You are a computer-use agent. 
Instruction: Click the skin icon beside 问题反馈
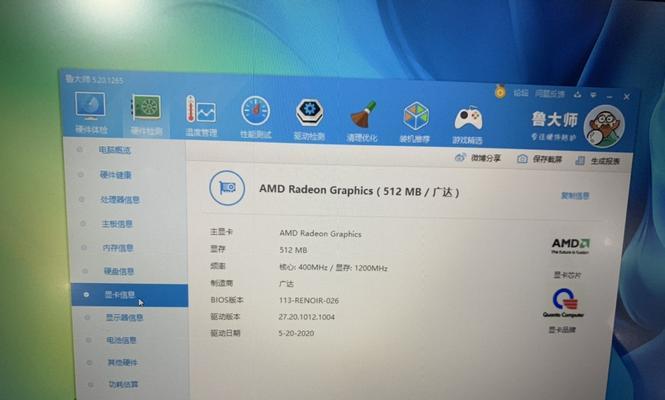point(577,94)
